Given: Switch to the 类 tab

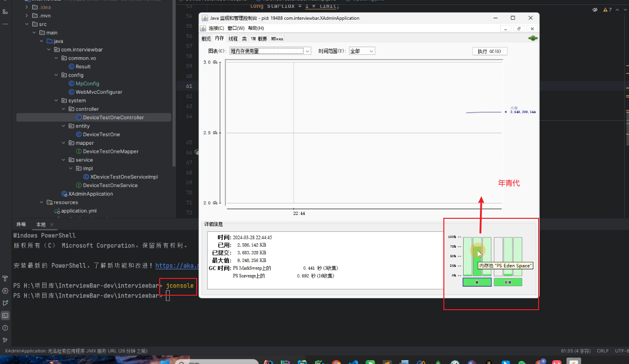Looking at the screenshot, I should [244, 39].
